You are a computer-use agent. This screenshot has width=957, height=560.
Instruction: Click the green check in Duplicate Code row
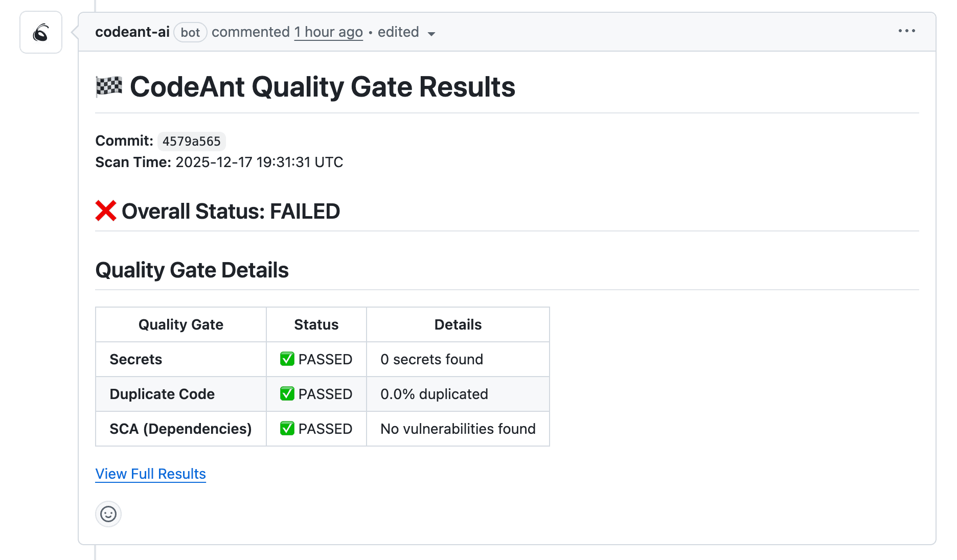287,393
